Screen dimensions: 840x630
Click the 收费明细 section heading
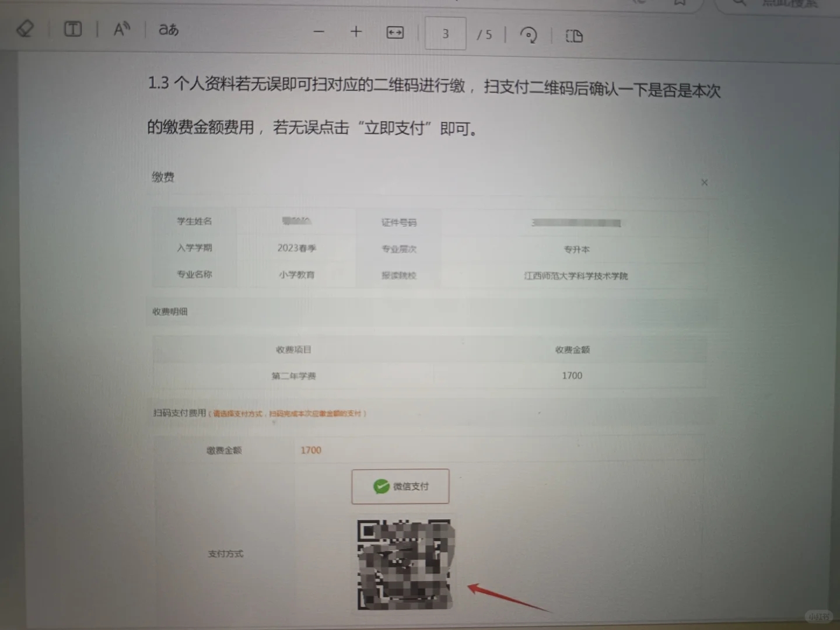[170, 311]
